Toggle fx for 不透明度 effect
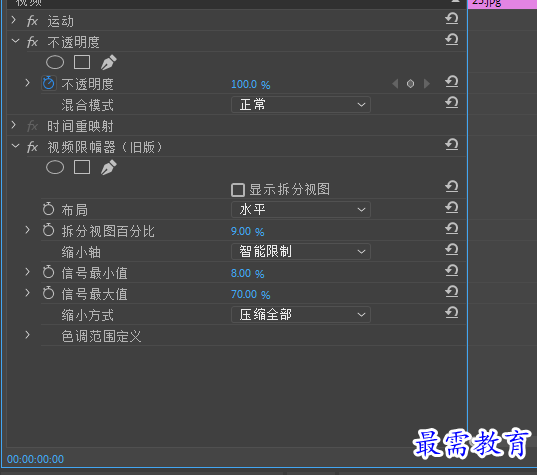 point(32,42)
